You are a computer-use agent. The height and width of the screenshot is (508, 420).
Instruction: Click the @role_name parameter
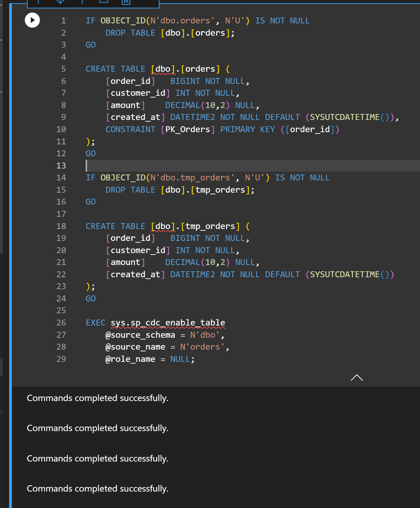(x=130, y=359)
